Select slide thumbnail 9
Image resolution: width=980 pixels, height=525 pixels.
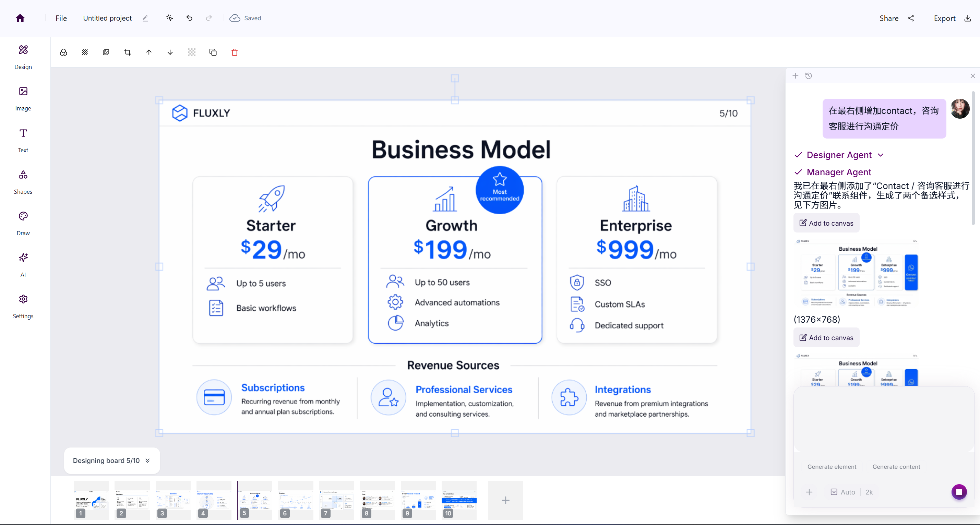coord(418,500)
